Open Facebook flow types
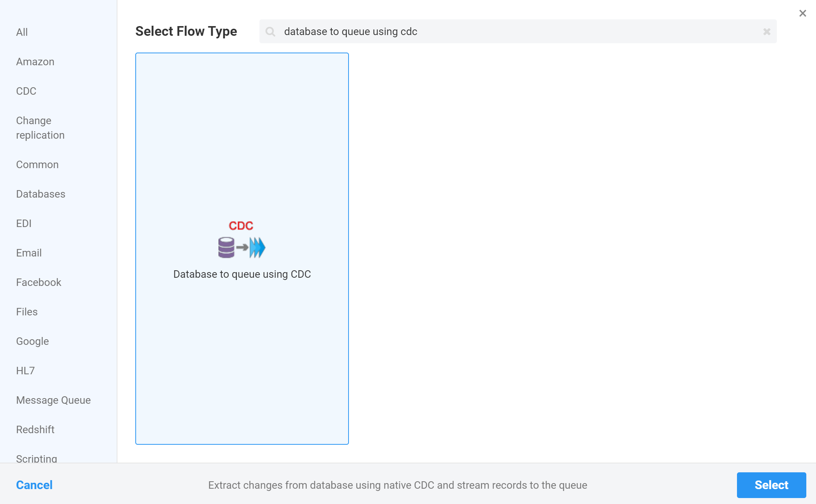 point(38,282)
